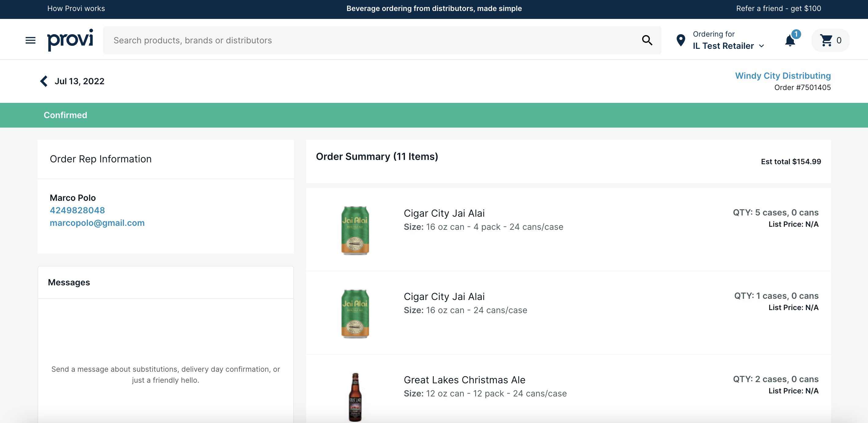Click the Messages panel heading
This screenshot has width=868, height=423.
point(69,282)
